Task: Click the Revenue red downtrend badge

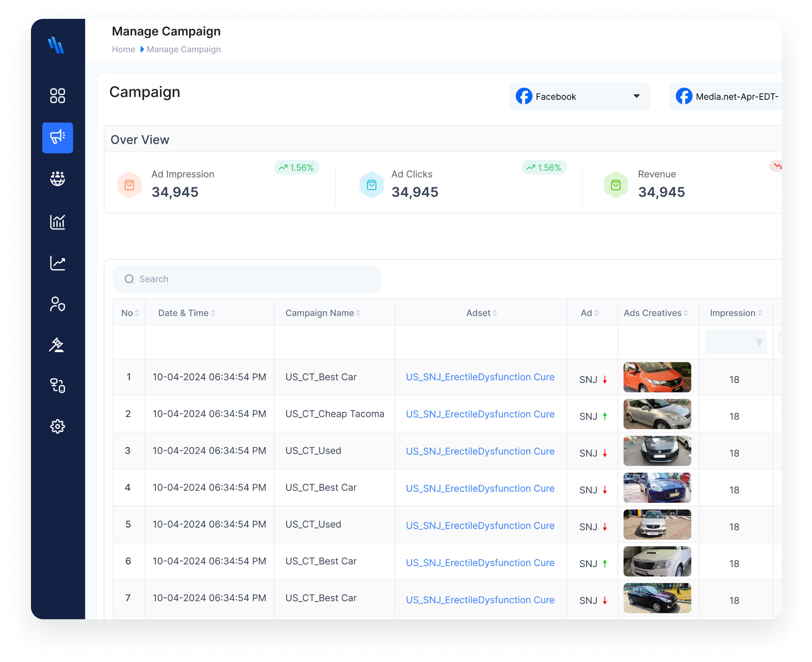Action: click(x=776, y=166)
